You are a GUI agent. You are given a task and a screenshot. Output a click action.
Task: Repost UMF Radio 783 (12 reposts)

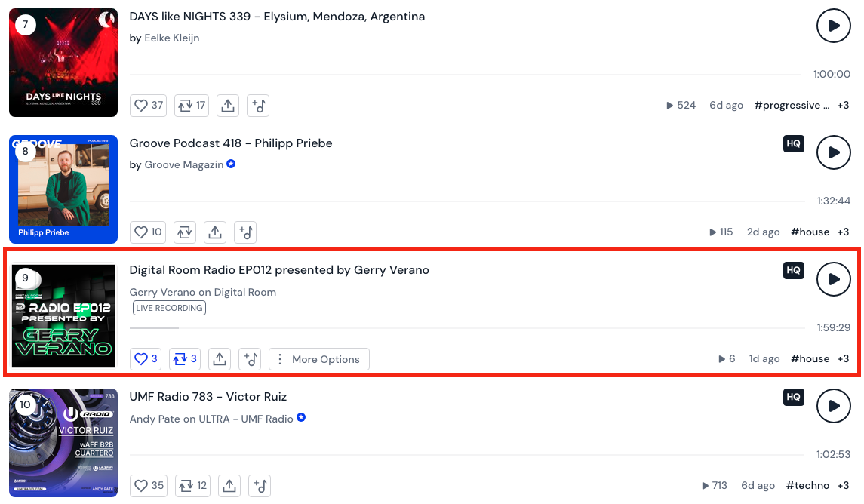[x=193, y=485]
